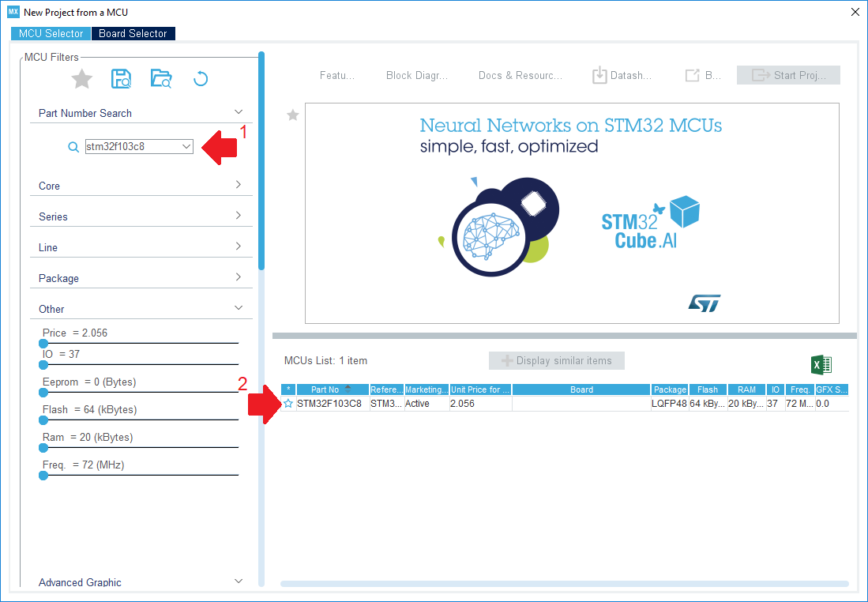868x602 pixels.
Task: Expand the Core filter section
Action: (141, 186)
